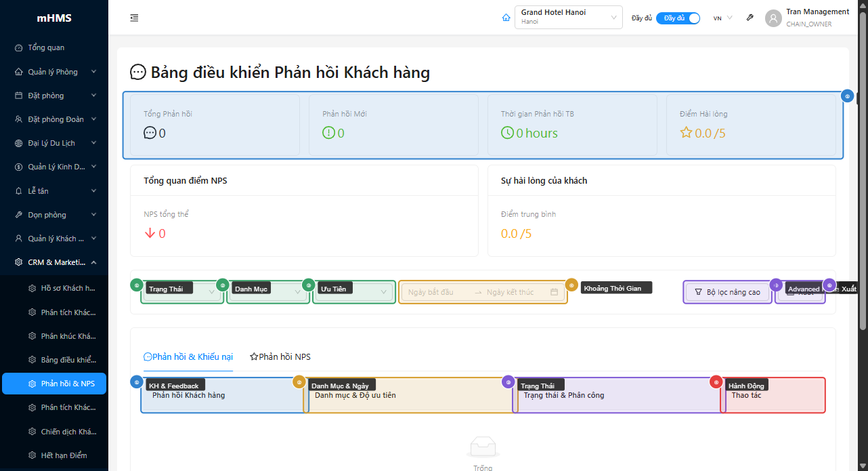This screenshot has width=868, height=471.
Task: Click the home icon beside hotel selector
Action: click(506, 18)
